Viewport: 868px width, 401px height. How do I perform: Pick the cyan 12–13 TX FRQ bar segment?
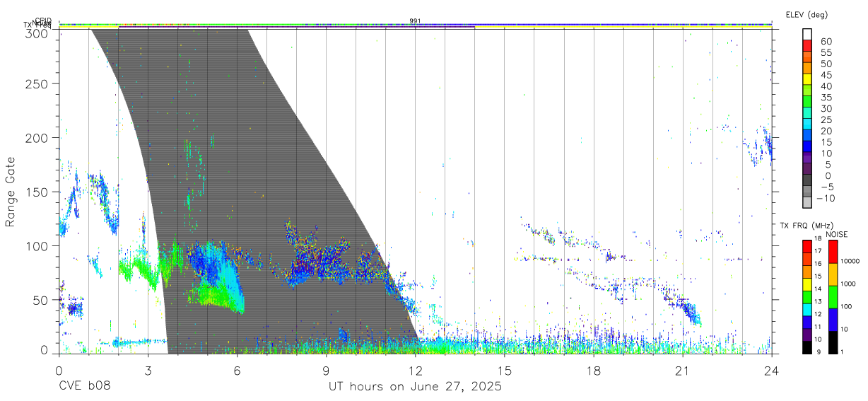coord(807,309)
